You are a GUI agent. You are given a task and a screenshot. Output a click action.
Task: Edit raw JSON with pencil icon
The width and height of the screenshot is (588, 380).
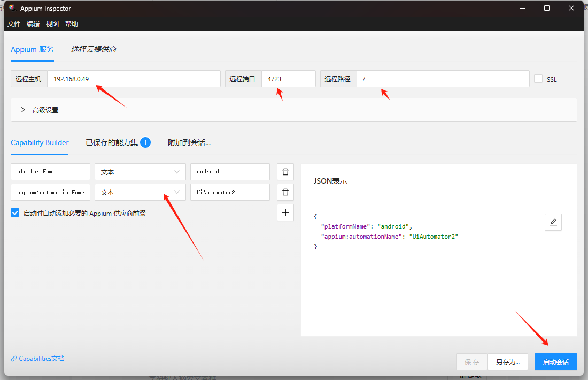pos(553,222)
